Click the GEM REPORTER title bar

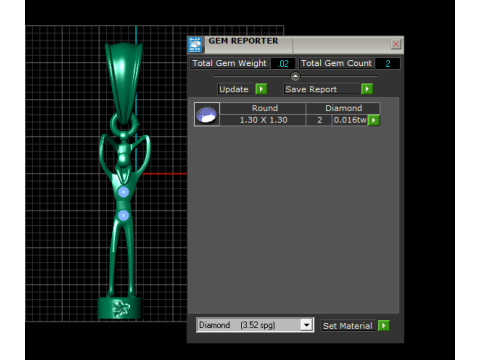pyautogui.click(x=296, y=45)
